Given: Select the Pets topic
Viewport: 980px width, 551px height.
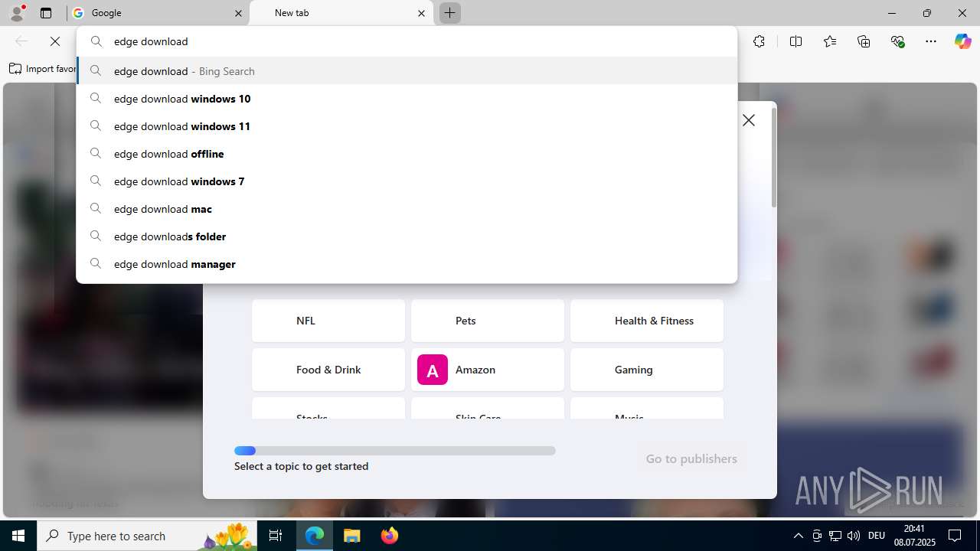Looking at the screenshot, I should point(488,321).
